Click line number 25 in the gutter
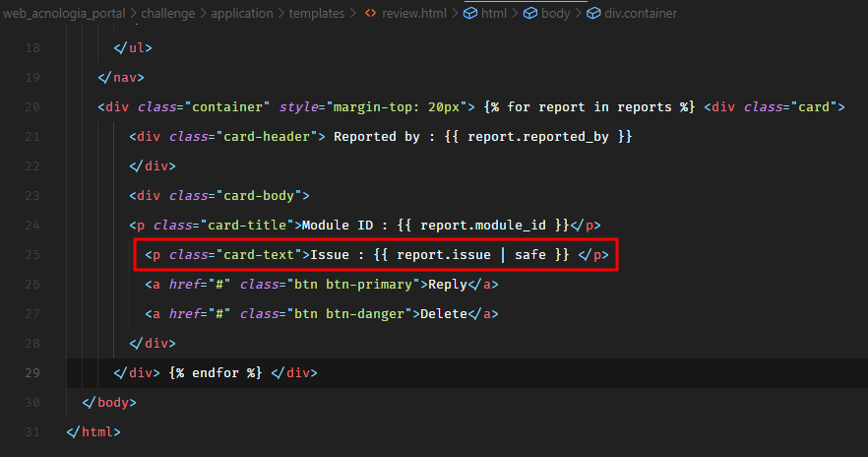The image size is (868, 457). [x=32, y=255]
